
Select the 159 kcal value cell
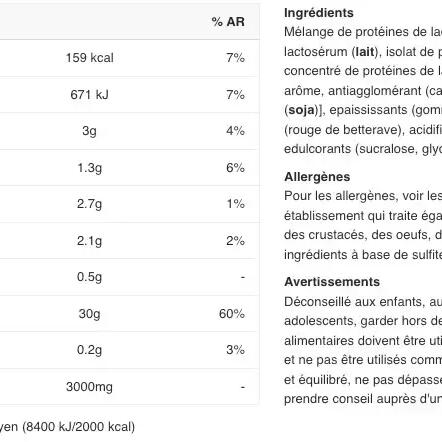pyautogui.click(x=89, y=58)
